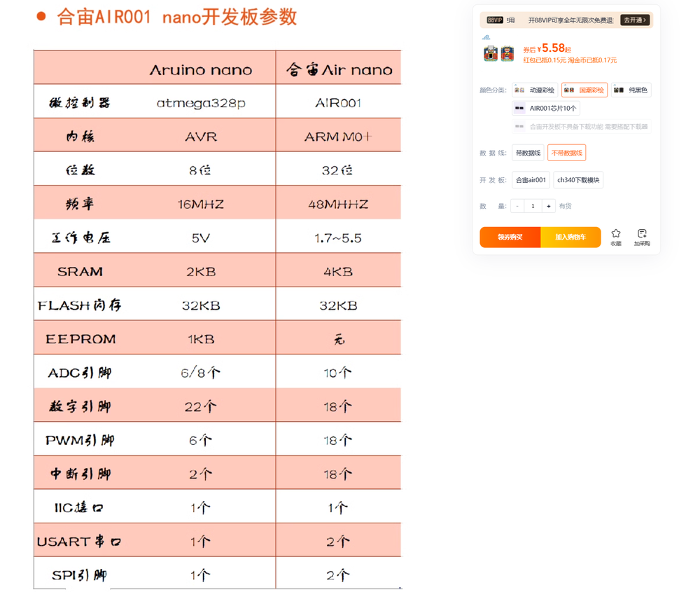Screen dimensions: 700x592
Task: Click the 2KB SRAM cell
Action: (201, 272)
